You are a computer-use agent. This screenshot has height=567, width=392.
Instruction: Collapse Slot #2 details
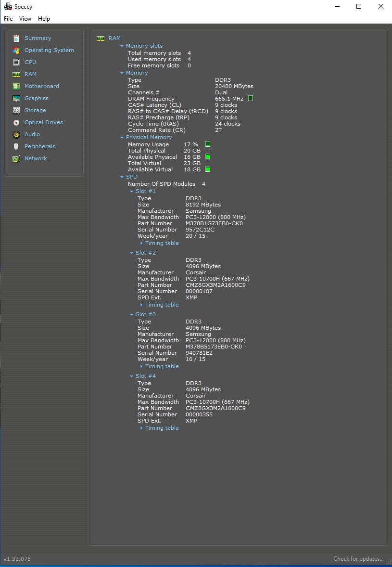coord(131,253)
